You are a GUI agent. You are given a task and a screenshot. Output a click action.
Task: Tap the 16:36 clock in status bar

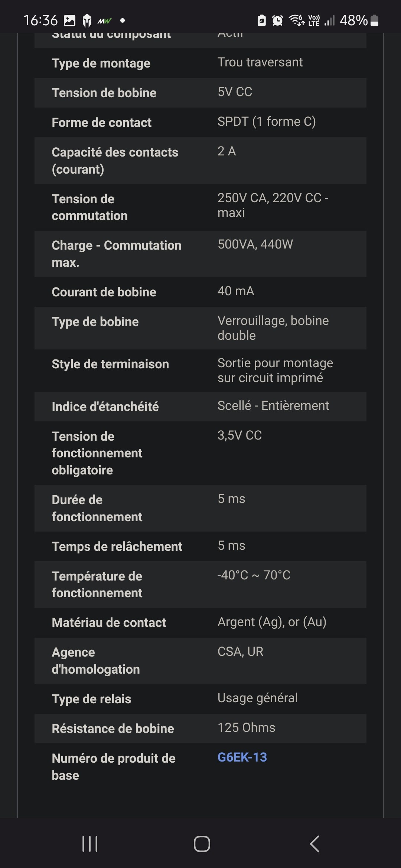point(40,20)
